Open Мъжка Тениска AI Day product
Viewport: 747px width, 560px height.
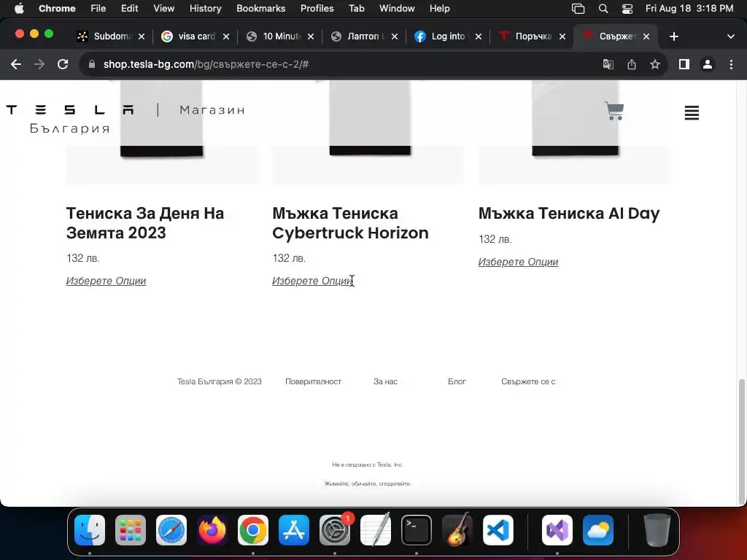(569, 214)
